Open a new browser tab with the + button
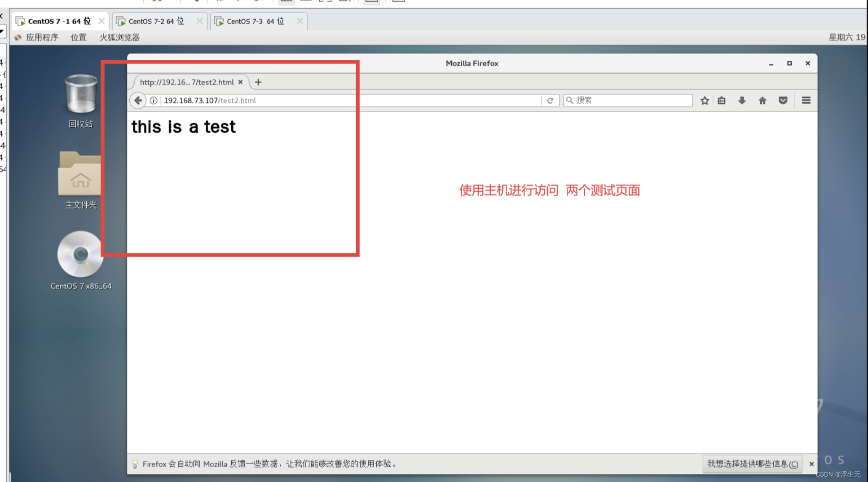 [x=258, y=82]
